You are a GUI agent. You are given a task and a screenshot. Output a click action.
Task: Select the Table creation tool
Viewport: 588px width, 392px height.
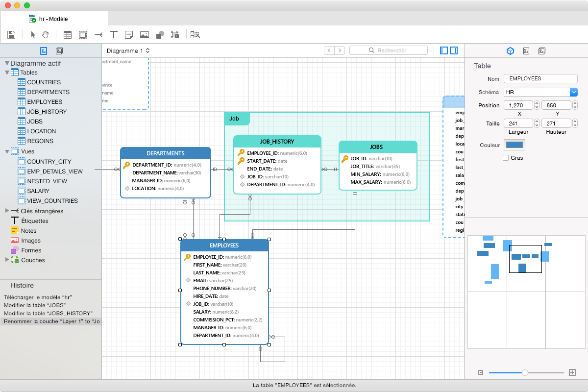point(67,34)
